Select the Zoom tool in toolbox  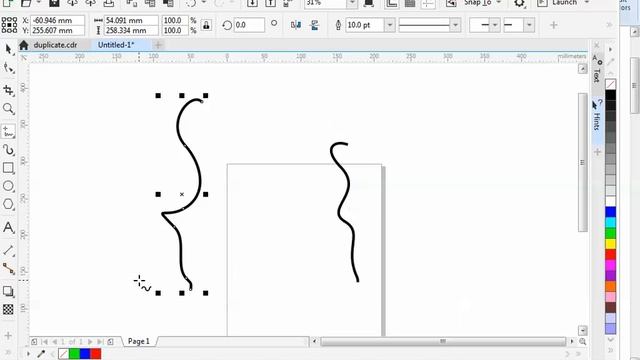tap(9, 109)
